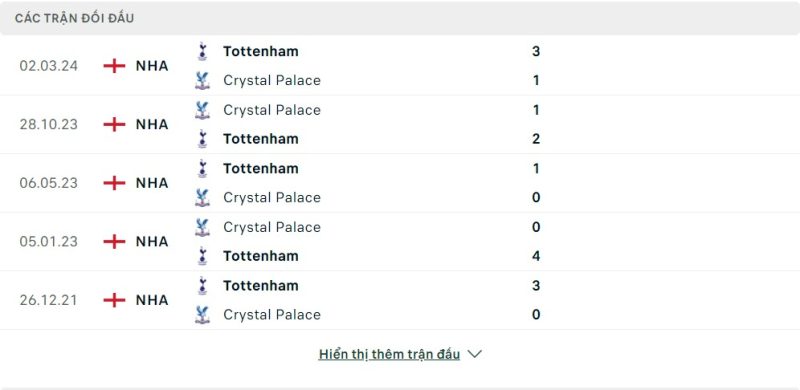The height and width of the screenshot is (390, 800).
Task: Select Tottenham team name in 06.05.23 match
Action: [x=261, y=168]
